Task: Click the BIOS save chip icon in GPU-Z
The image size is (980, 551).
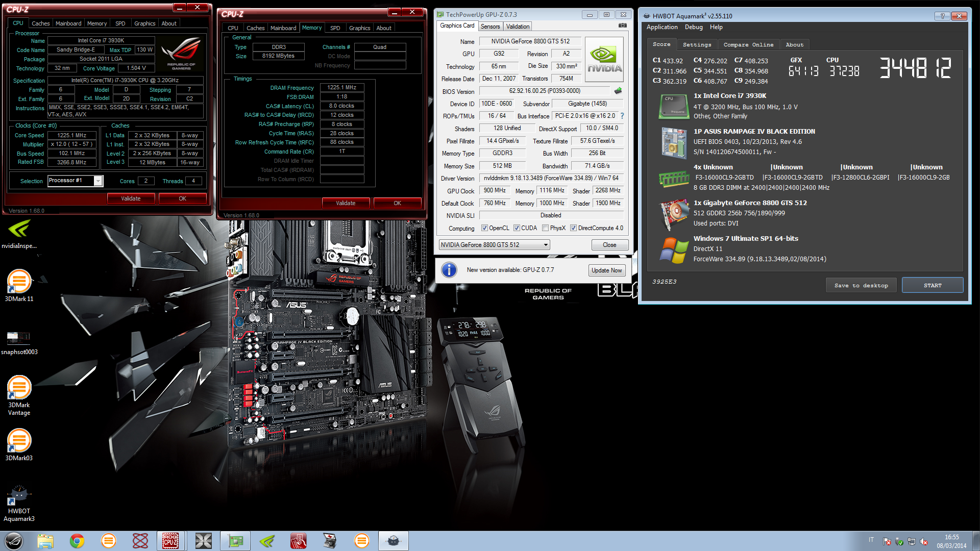Action: (618, 91)
